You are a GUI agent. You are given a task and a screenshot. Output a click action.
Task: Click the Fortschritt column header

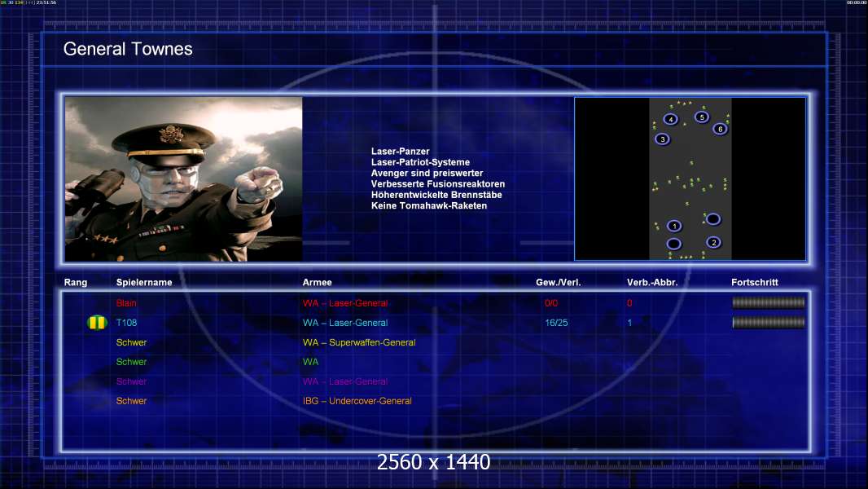coord(755,283)
